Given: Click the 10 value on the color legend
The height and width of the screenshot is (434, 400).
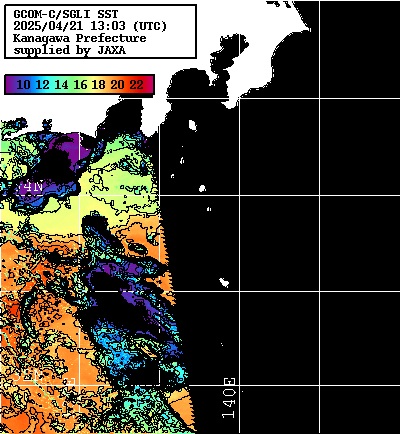Looking at the screenshot, I should [23, 85].
